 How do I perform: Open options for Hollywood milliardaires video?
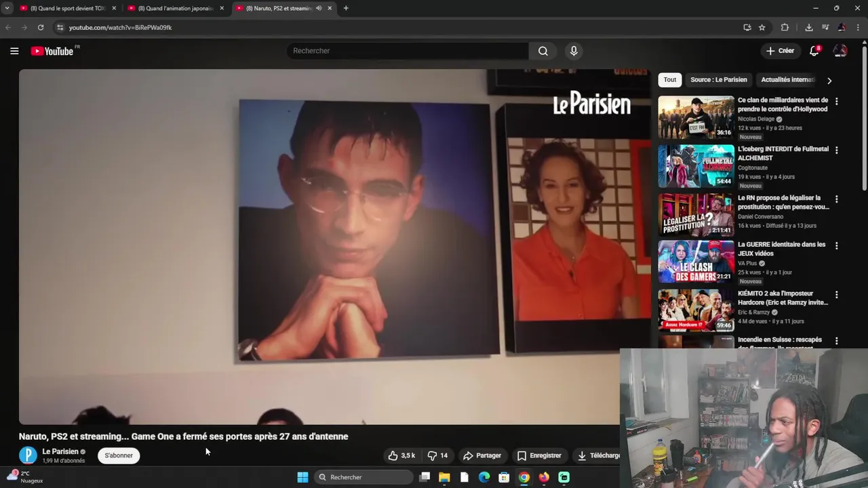836,101
